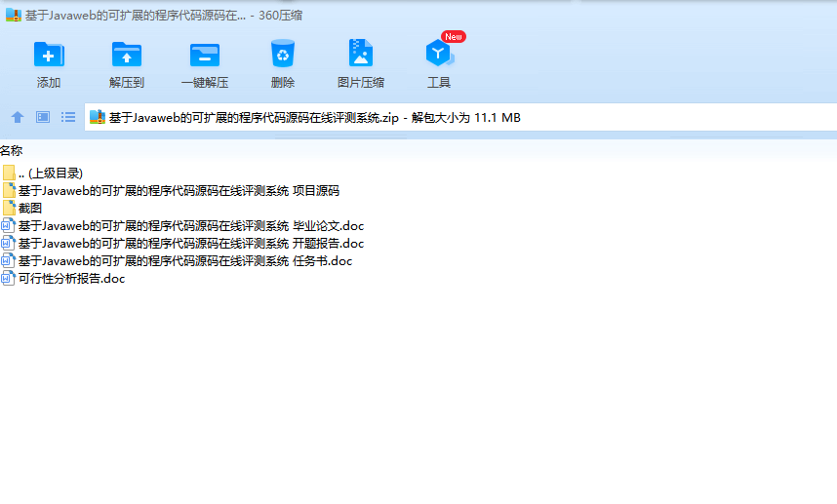The height and width of the screenshot is (504, 837).
Task: Select the 截图 folder
Action: (x=22, y=208)
